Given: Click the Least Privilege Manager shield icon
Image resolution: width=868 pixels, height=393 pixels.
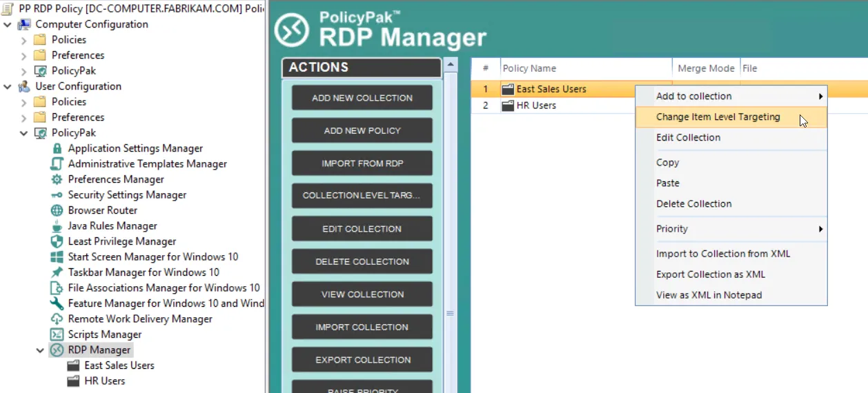Looking at the screenshot, I should [57, 241].
